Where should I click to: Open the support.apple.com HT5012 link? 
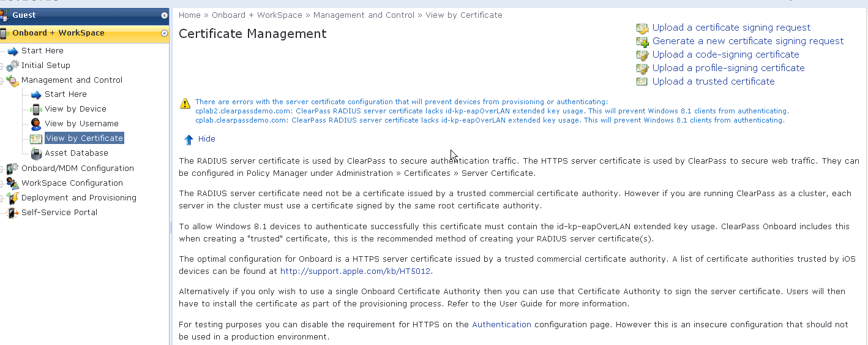(356, 271)
